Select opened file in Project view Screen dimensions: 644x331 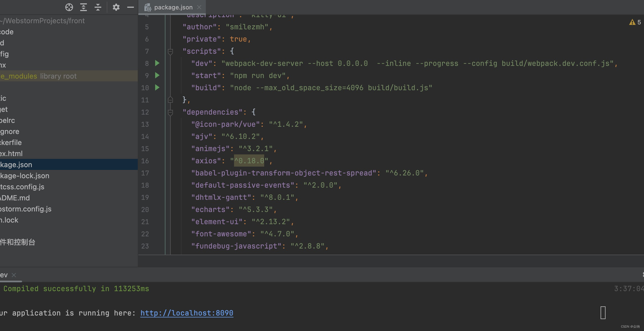click(69, 7)
